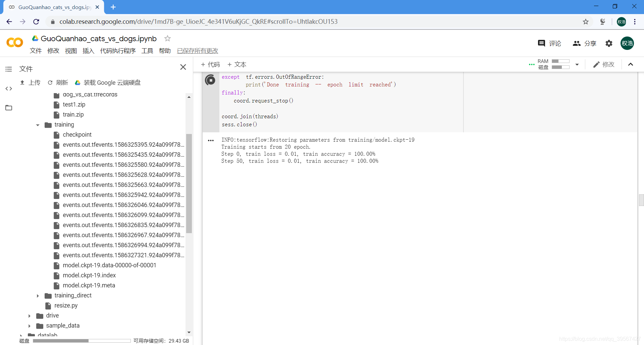Open the comments button

549,43
